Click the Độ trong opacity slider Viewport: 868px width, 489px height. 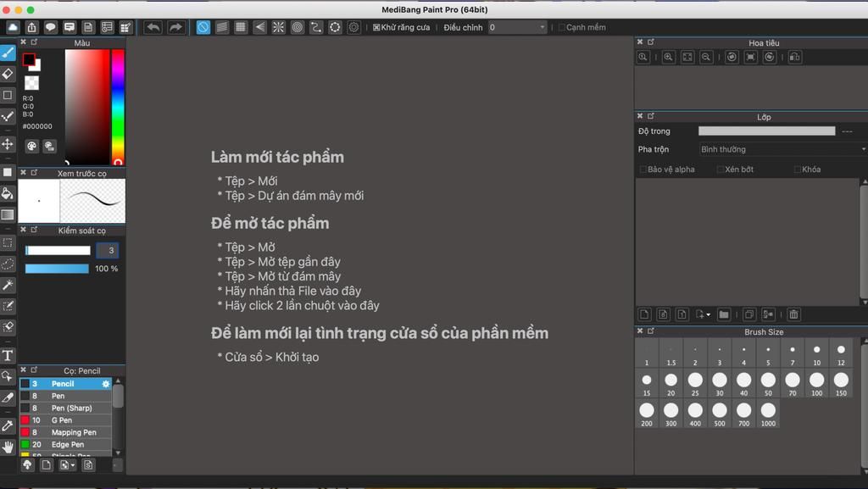[766, 131]
